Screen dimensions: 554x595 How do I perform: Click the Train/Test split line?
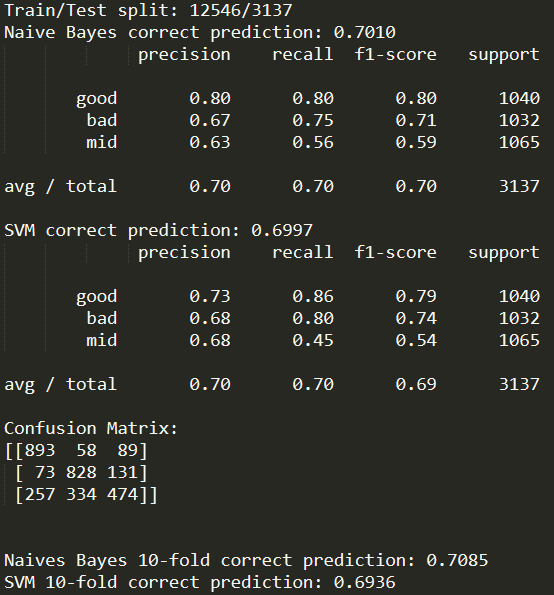[148, 11]
